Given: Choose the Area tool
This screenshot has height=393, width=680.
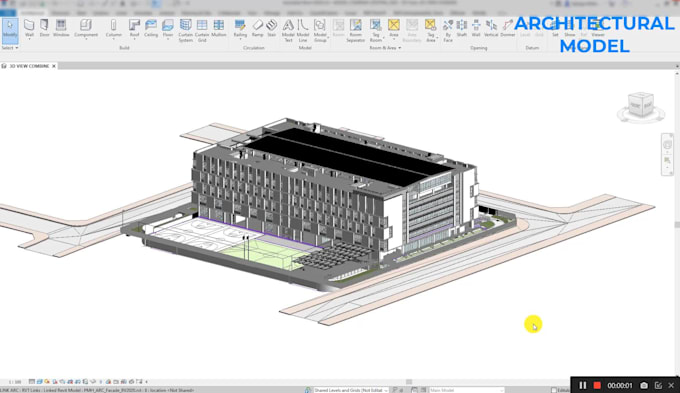Looking at the screenshot, I should 394,28.
